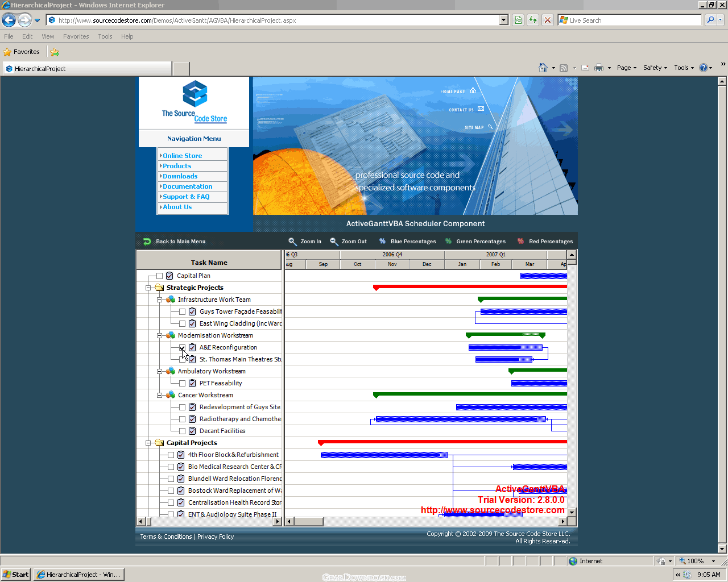728x582 pixels.
Task: Click the Refresh page icon
Action: coord(533,20)
